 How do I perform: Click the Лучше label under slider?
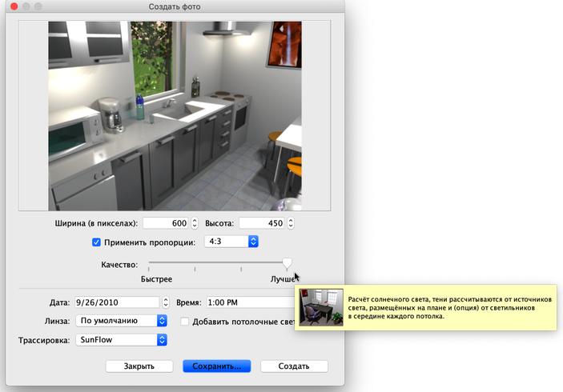(283, 279)
